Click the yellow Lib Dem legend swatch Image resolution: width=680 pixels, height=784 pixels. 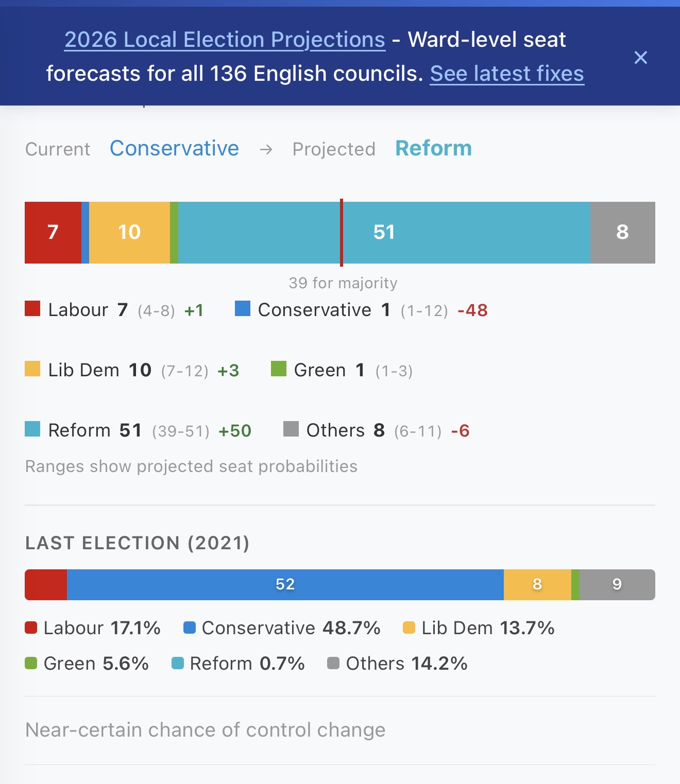pyautogui.click(x=32, y=369)
